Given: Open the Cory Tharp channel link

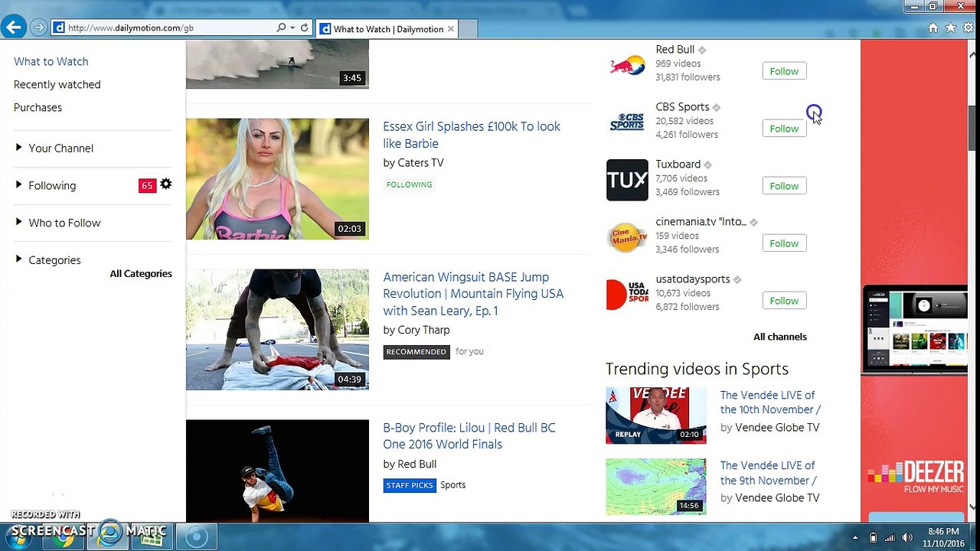Looking at the screenshot, I should click(x=423, y=330).
